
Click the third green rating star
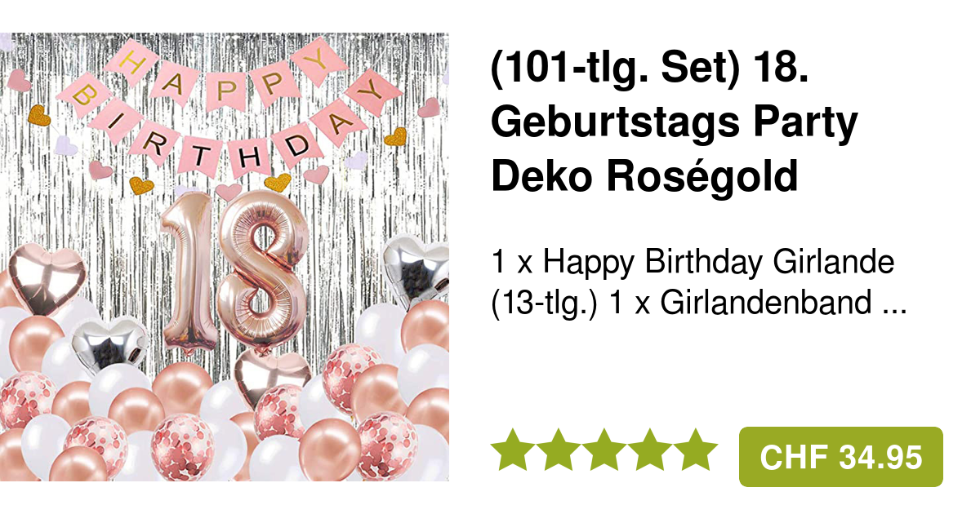(x=604, y=450)
